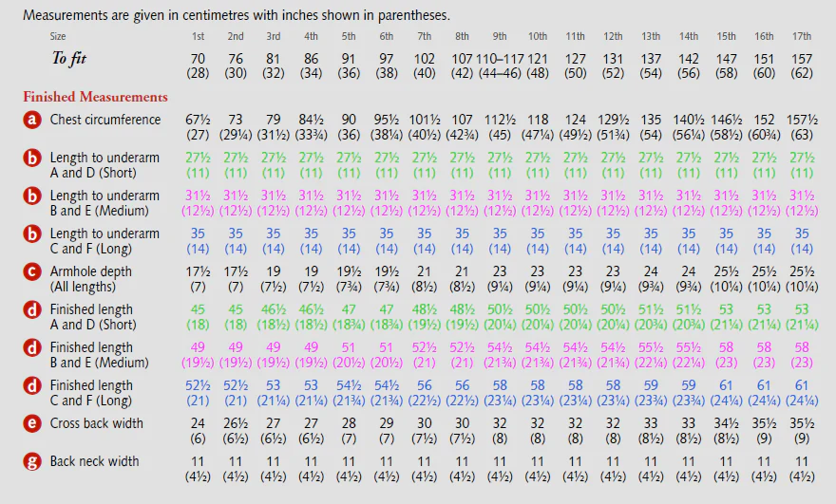
Task: Click the red 'g' badge beside Back neck width
Action: [33, 462]
